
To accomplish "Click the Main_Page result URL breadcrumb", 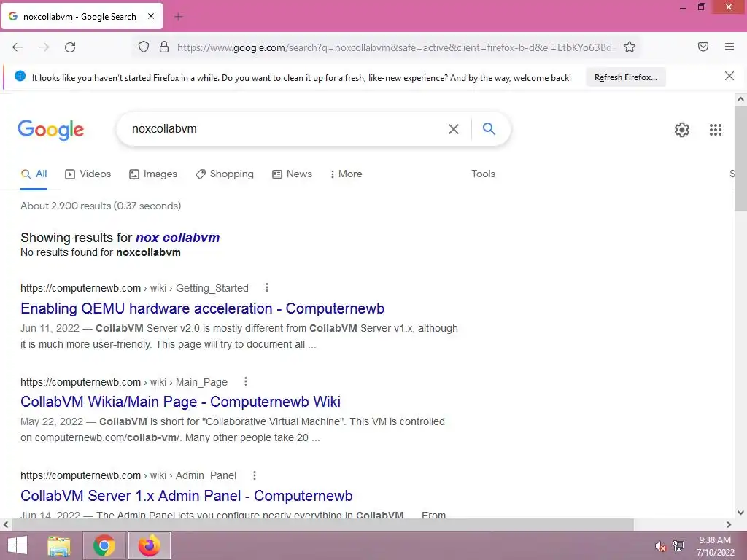I will point(124,382).
